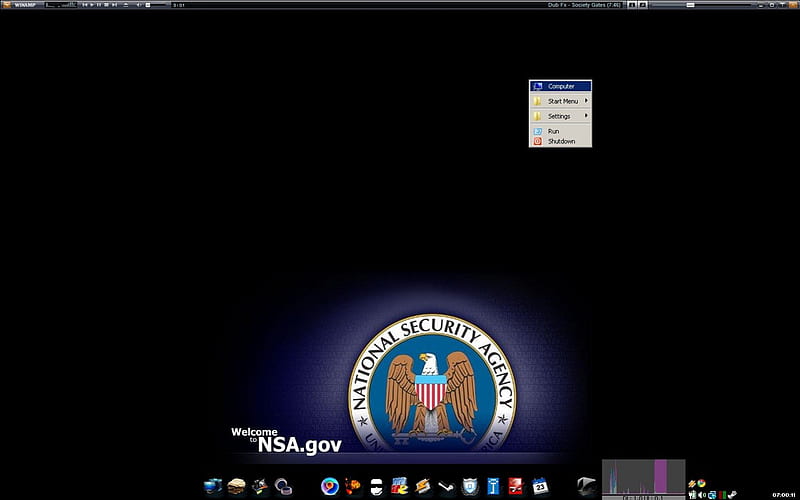Open the Settings context menu entry
Screen dimensions: 800x500
coord(560,116)
